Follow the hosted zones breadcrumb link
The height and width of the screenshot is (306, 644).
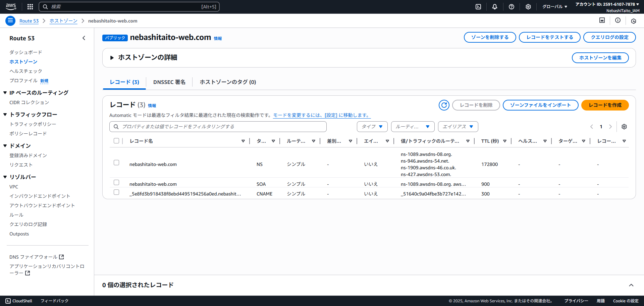click(x=63, y=21)
